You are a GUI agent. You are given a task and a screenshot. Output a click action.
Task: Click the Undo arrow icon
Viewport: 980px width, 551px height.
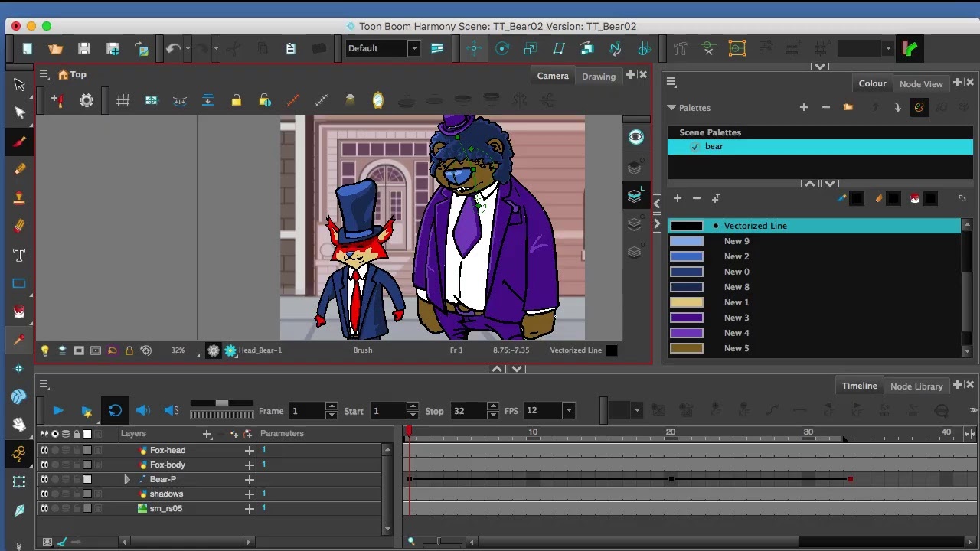coord(173,48)
